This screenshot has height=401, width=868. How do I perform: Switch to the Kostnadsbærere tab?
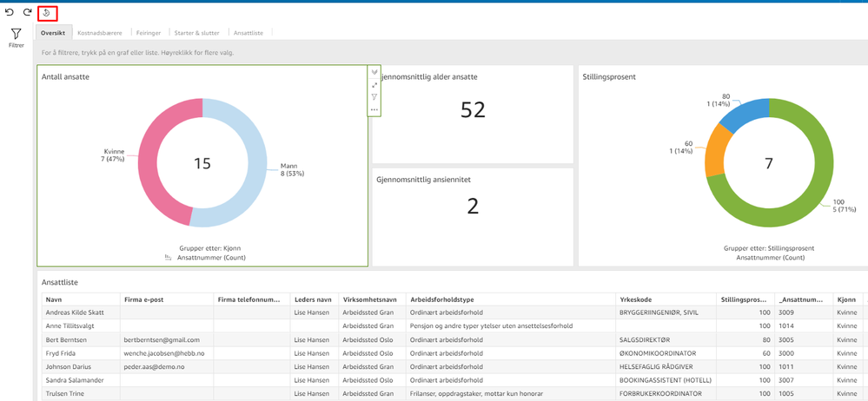pos(100,33)
